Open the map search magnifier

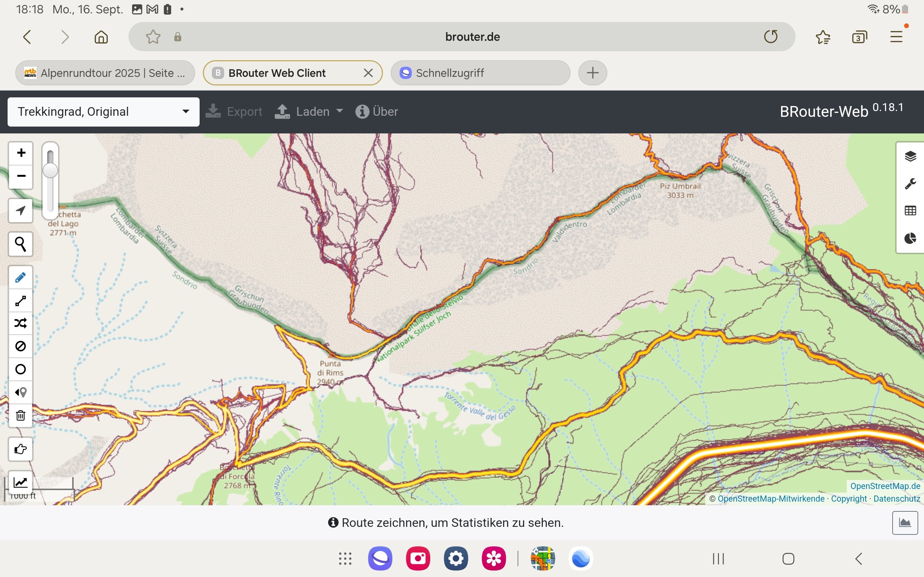pyautogui.click(x=21, y=244)
